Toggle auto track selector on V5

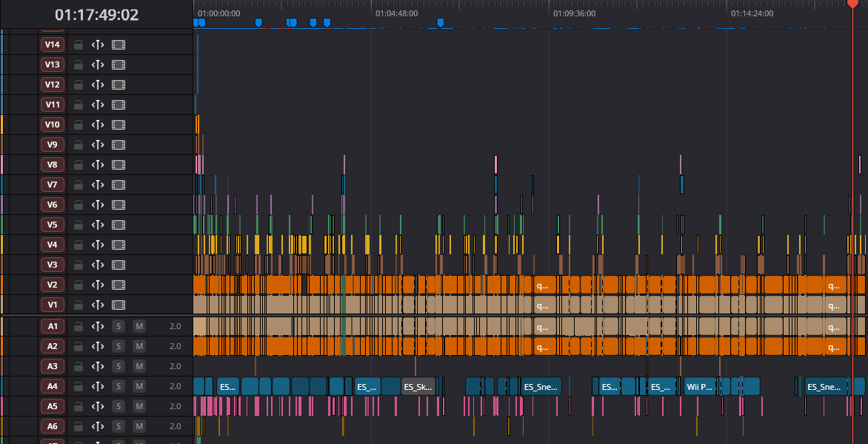[98, 225]
